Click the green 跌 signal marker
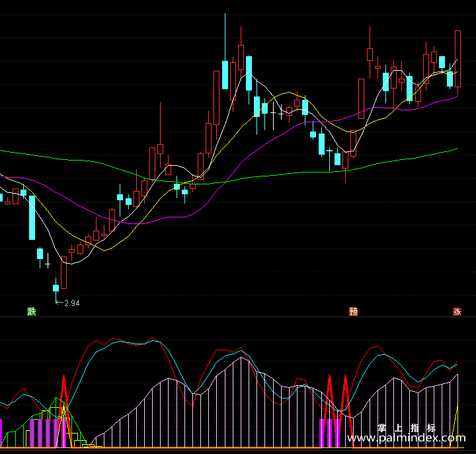This screenshot has height=454, width=476. pyautogui.click(x=32, y=311)
